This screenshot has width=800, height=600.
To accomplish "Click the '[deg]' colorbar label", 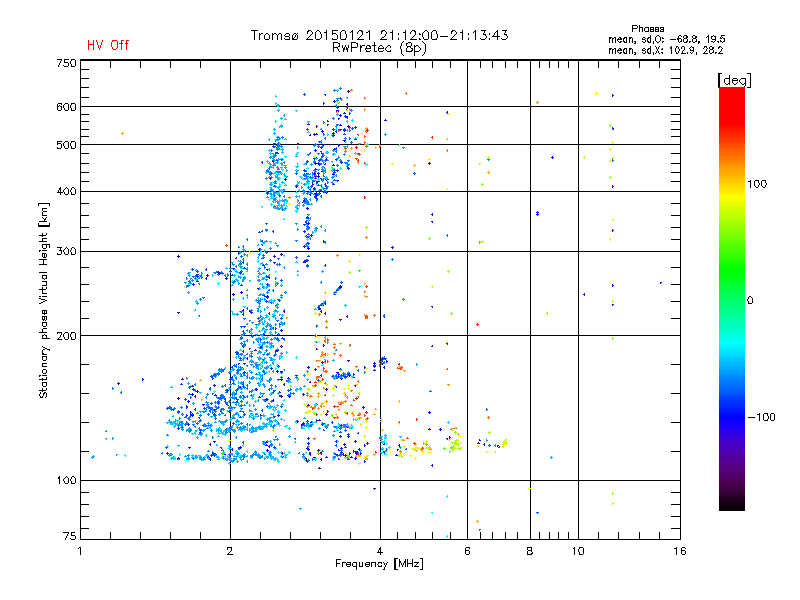I will [x=734, y=81].
